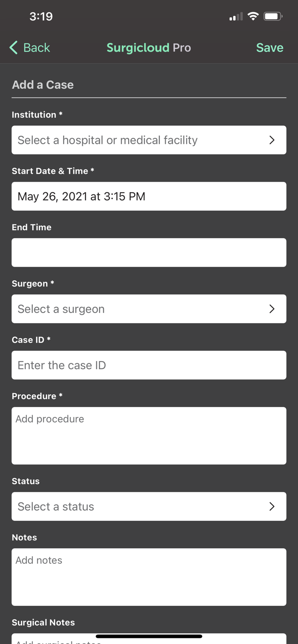298x644 pixels.
Task: Click the back chevron arrow icon
Action: 12,48
